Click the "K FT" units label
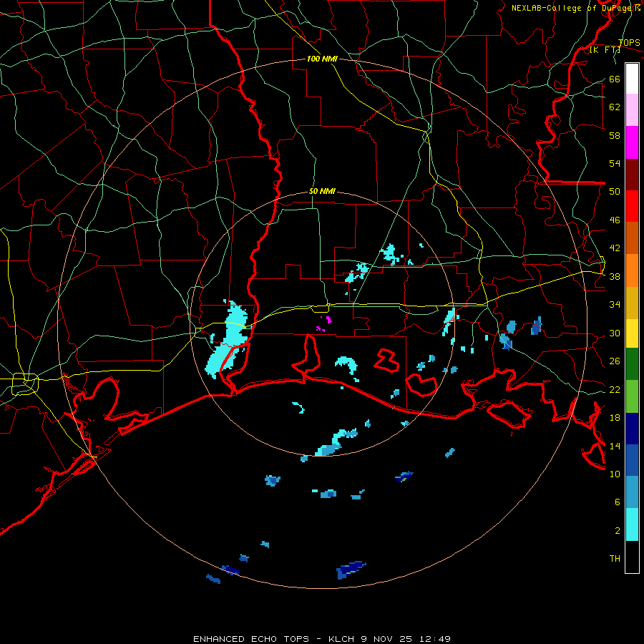 click(605, 49)
